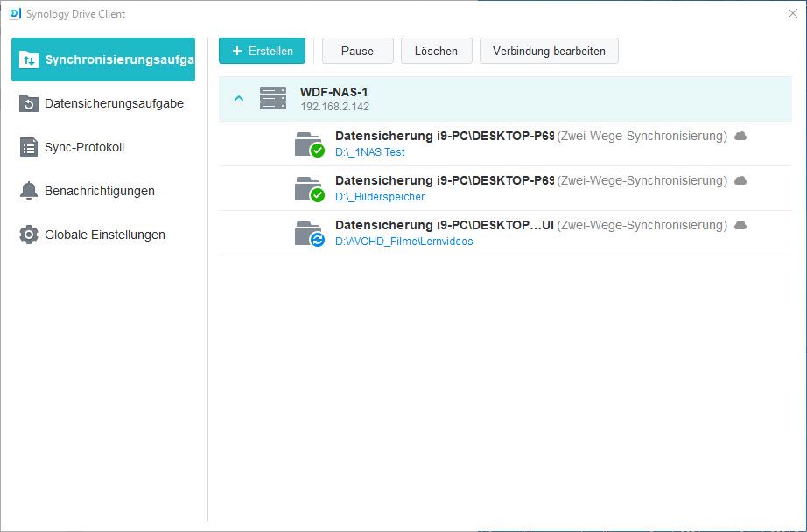Click the Synology Drive logo in title bar
The image size is (807, 532).
(x=14, y=13)
